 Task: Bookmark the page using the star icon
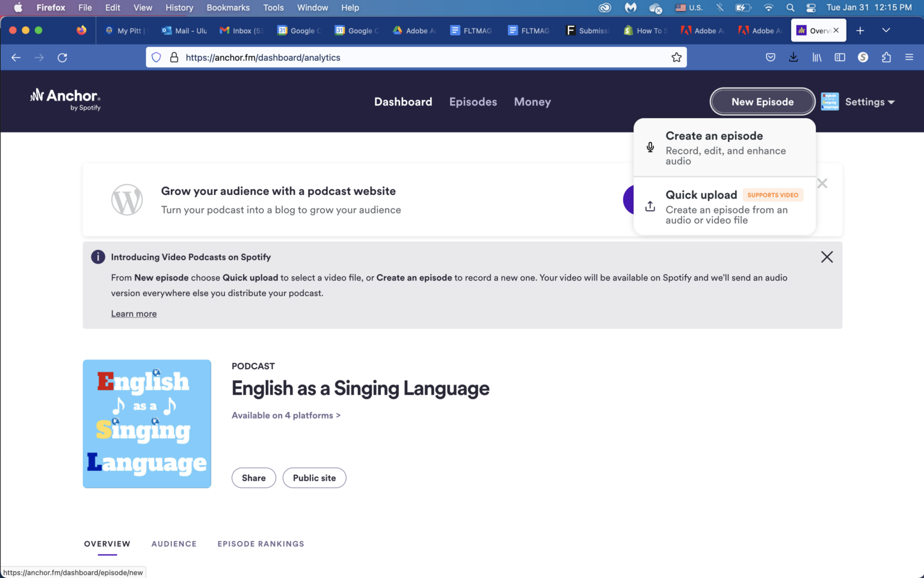click(x=676, y=57)
